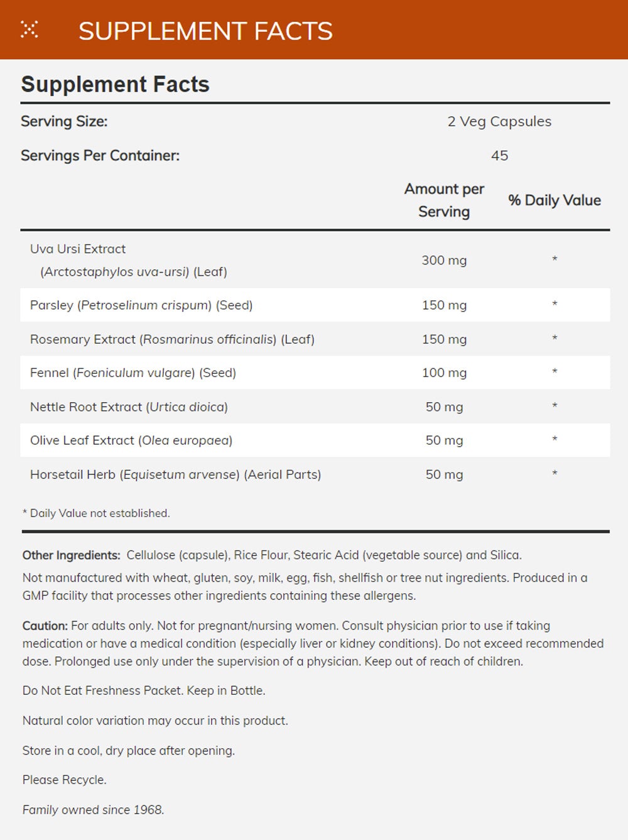Image resolution: width=628 pixels, height=840 pixels.
Task: Click the Parsley (Petroselinum crispum) row name
Action: (141, 305)
